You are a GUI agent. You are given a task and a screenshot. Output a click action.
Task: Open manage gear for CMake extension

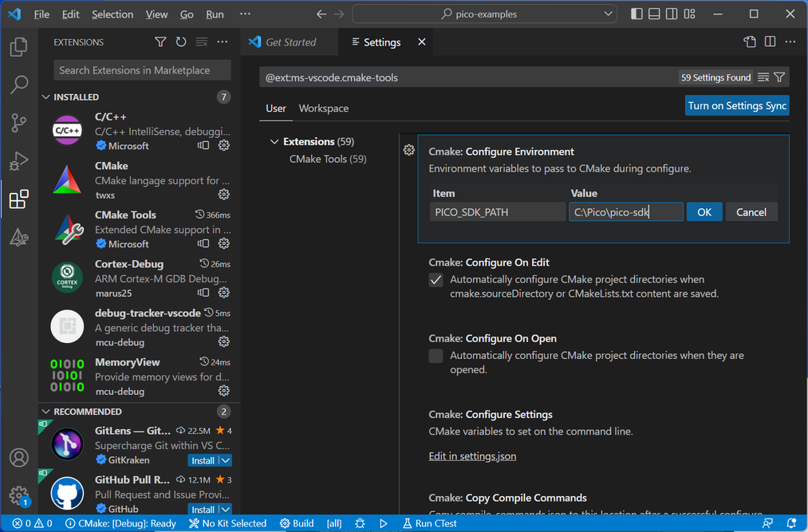223,195
